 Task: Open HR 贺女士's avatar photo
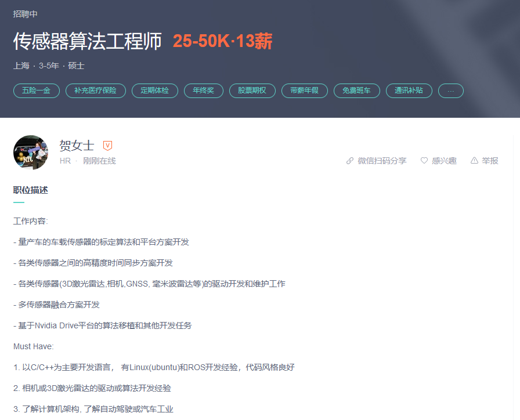pos(31,153)
